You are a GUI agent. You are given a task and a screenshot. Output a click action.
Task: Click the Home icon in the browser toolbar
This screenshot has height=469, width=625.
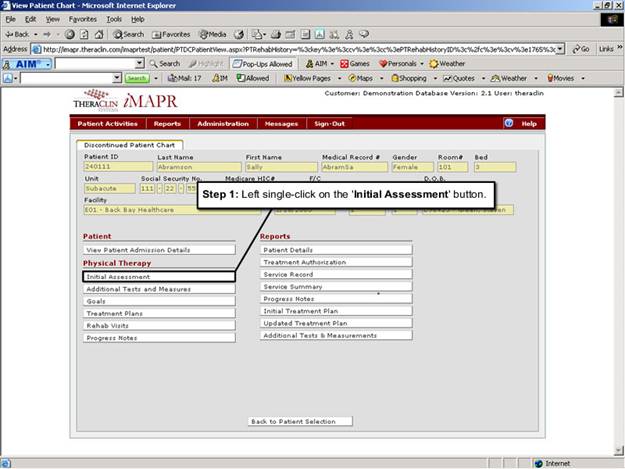tap(100, 34)
